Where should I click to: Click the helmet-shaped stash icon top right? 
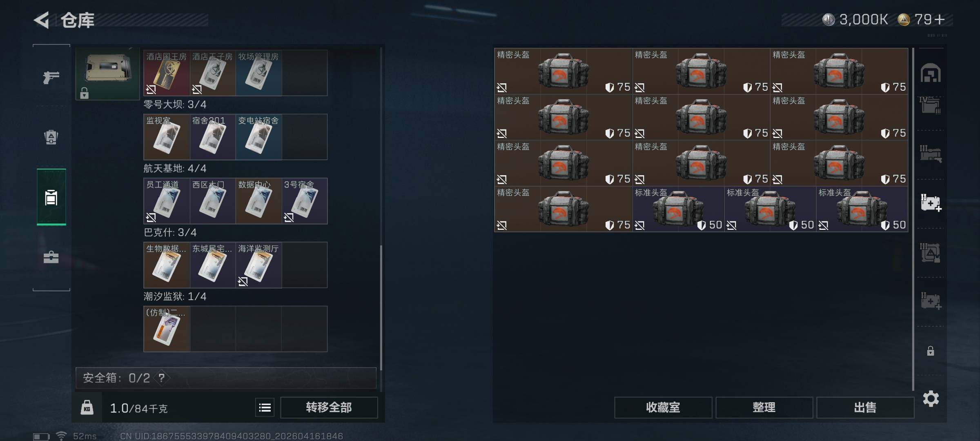pyautogui.click(x=931, y=73)
